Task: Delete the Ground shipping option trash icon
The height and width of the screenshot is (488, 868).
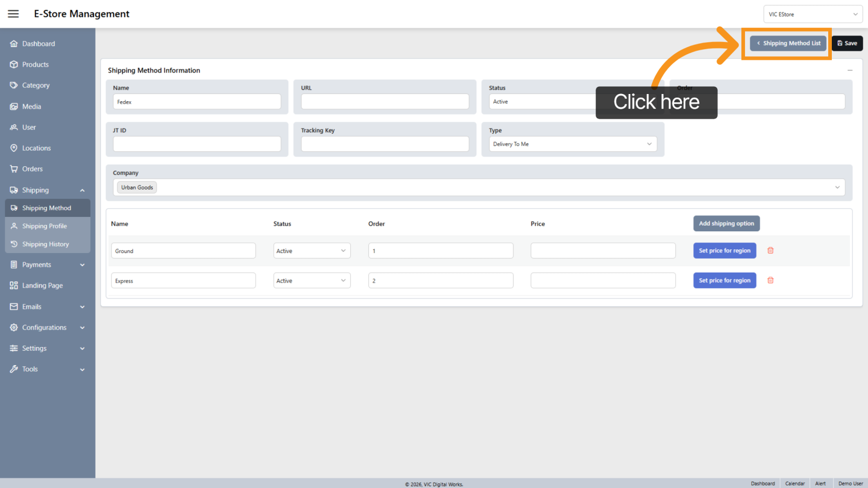Action: (770, 250)
